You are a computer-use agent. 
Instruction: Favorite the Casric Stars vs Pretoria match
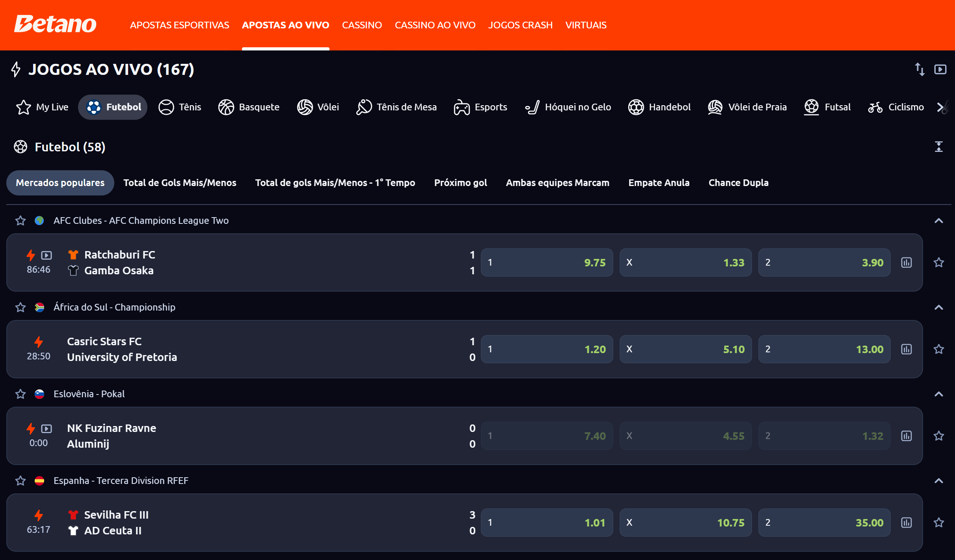coord(939,349)
